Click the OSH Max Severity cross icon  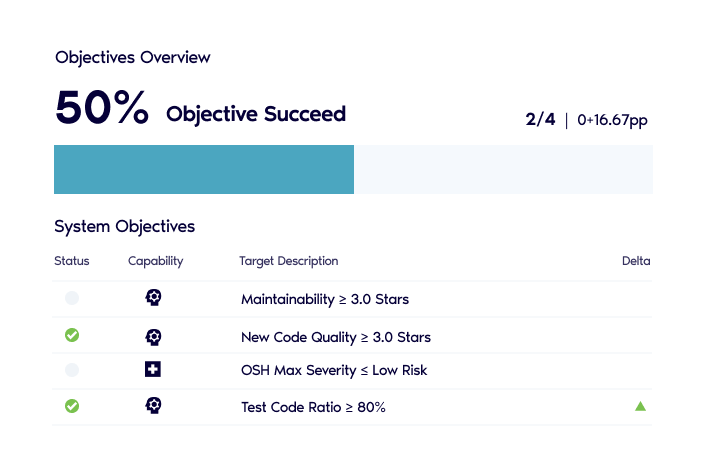click(x=153, y=369)
